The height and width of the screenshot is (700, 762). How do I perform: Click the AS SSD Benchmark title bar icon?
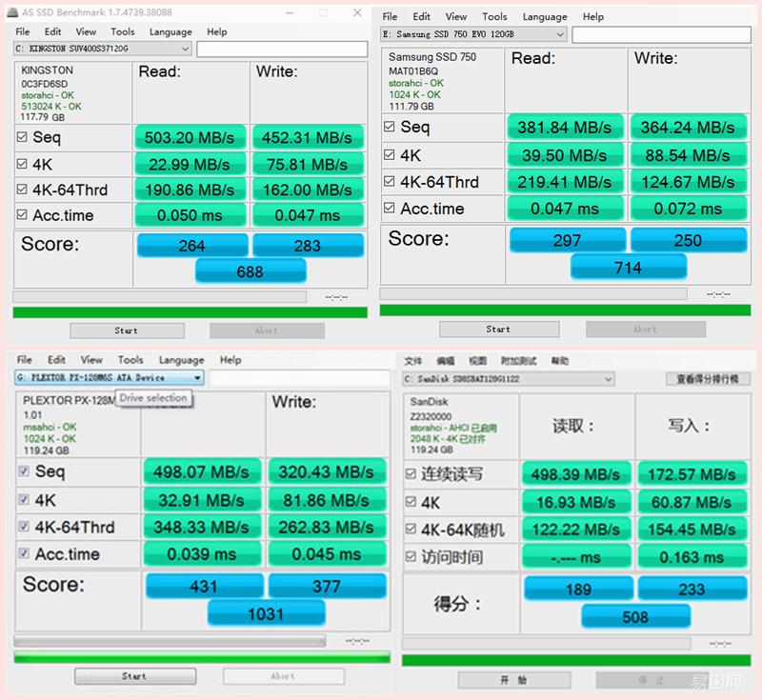coord(12,12)
